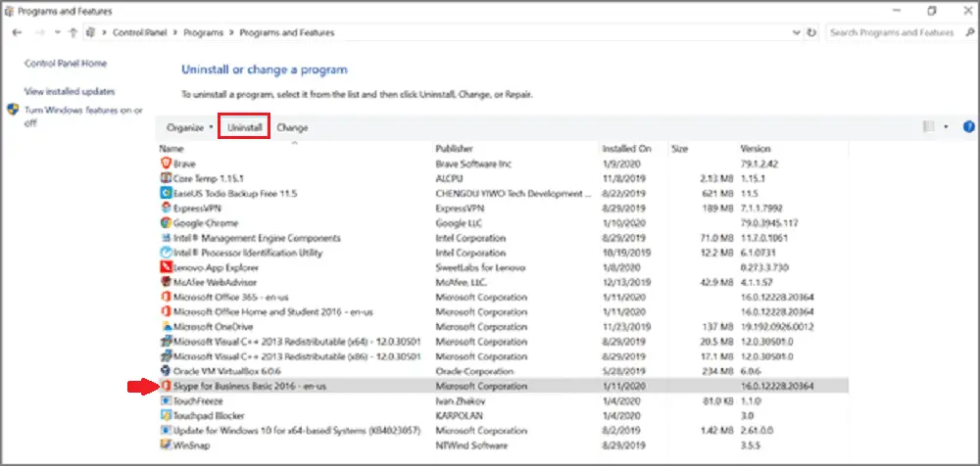Click the Oracle VM VirtualBox icon
Viewport: 980px width, 466px height.
click(166, 371)
